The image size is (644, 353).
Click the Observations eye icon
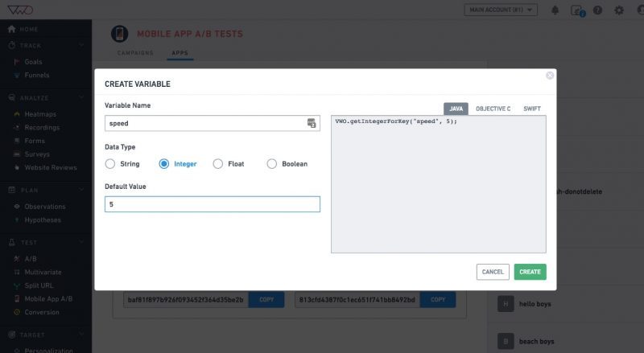click(x=17, y=207)
